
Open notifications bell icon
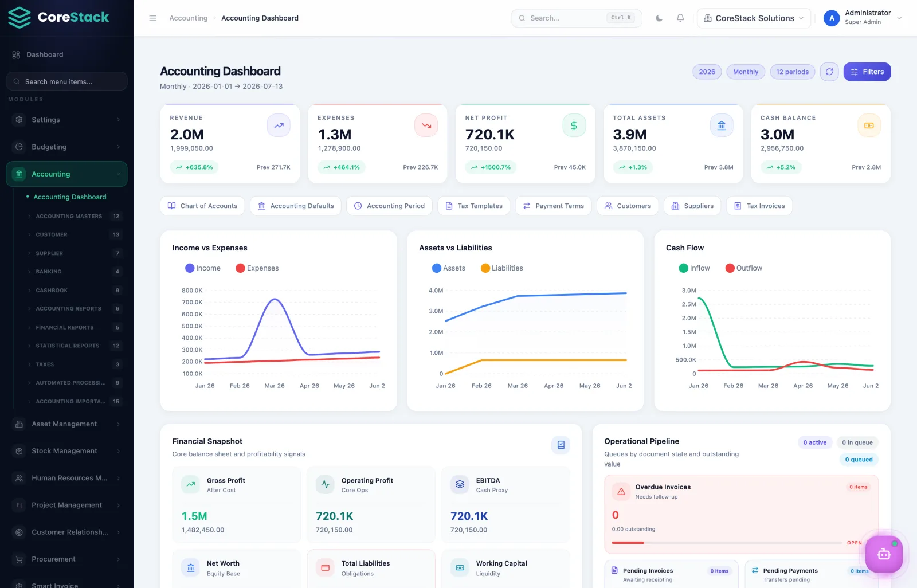click(x=680, y=18)
